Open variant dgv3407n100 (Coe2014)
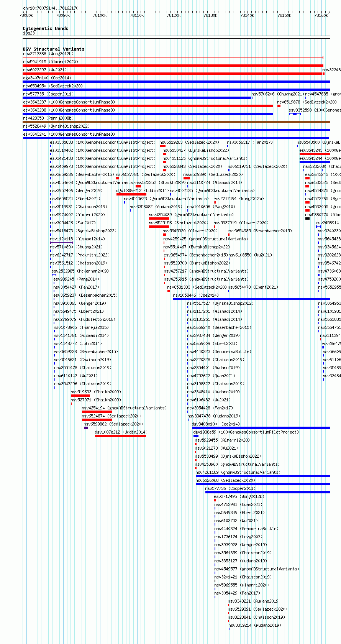 pyautogui.click(x=47, y=78)
